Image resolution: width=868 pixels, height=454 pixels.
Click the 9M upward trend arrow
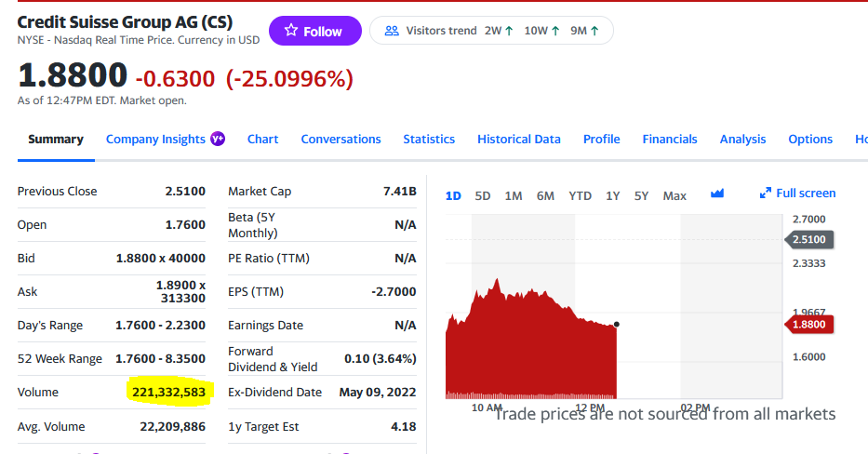594,31
